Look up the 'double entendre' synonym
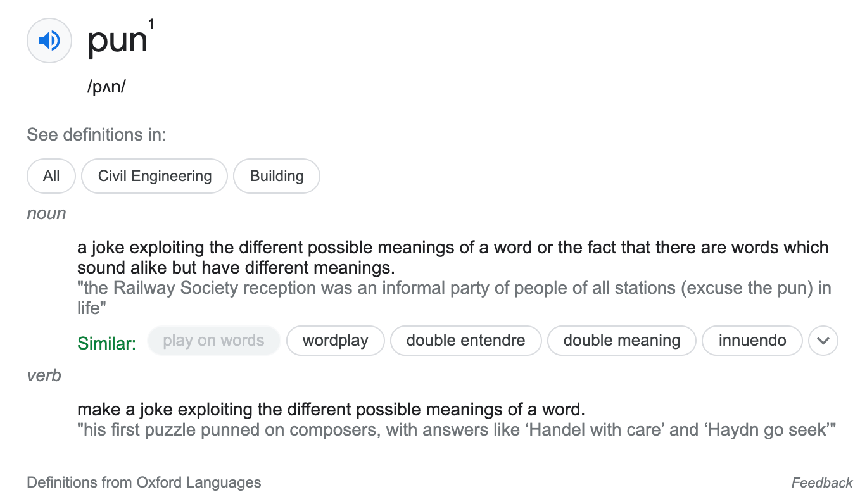 (x=465, y=341)
